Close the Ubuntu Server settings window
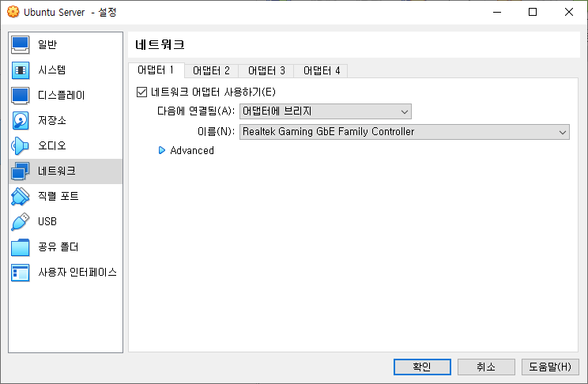The width and height of the screenshot is (588, 384). [569, 12]
